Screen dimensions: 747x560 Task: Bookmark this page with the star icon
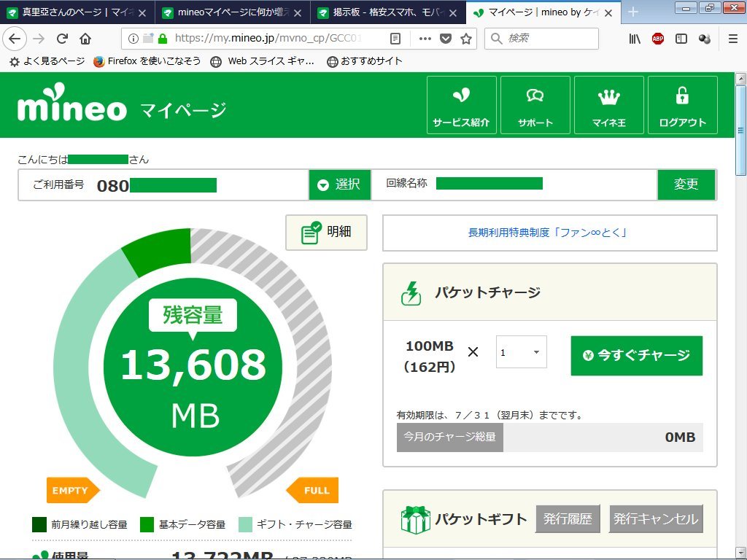pyautogui.click(x=466, y=39)
